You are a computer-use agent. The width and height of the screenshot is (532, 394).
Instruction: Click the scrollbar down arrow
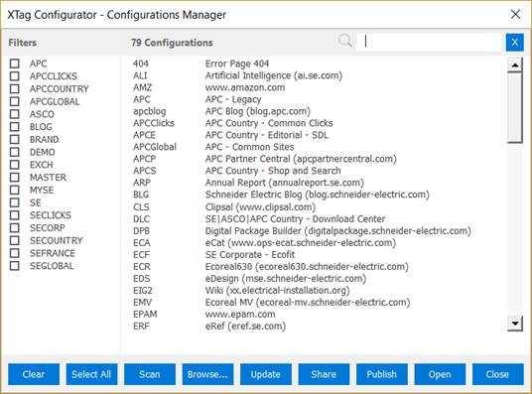(x=515, y=324)
